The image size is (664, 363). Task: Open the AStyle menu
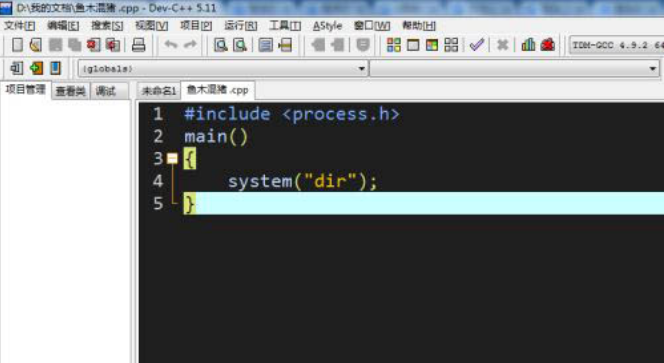point(327,26)
